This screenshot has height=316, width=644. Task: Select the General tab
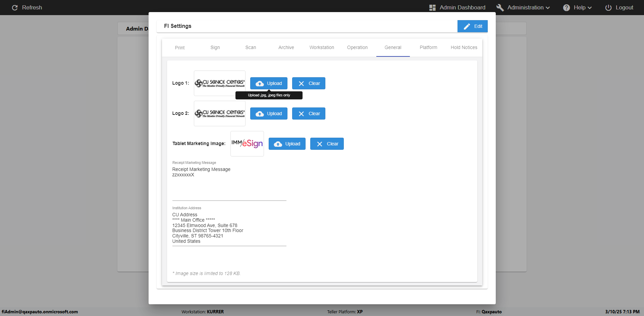click(x=393, y=48)
